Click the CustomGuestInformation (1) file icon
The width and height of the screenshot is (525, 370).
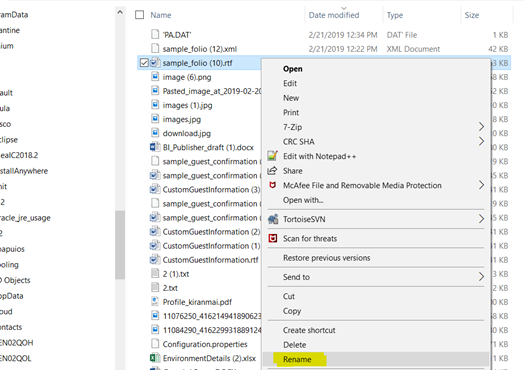154,245
